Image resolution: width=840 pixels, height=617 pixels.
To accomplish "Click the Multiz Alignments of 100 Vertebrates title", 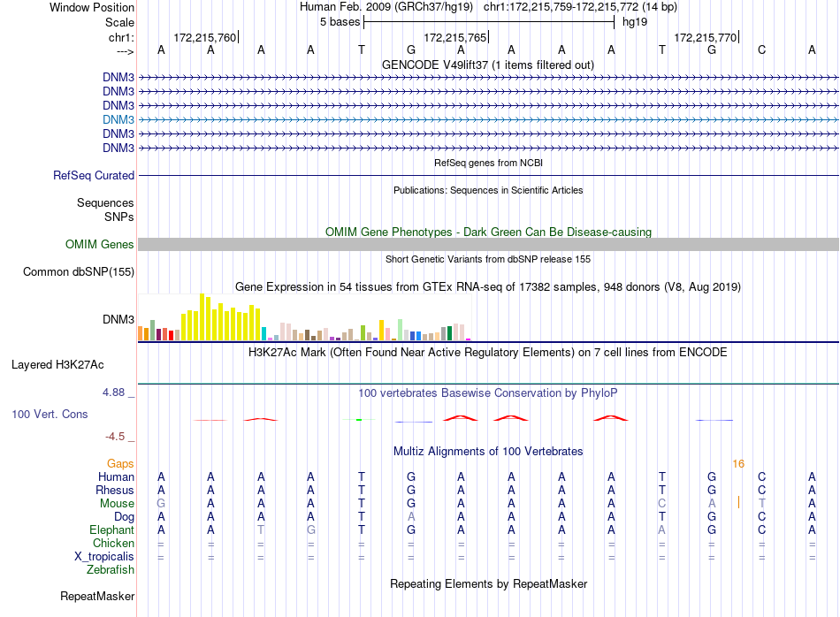I will [488, 451].
